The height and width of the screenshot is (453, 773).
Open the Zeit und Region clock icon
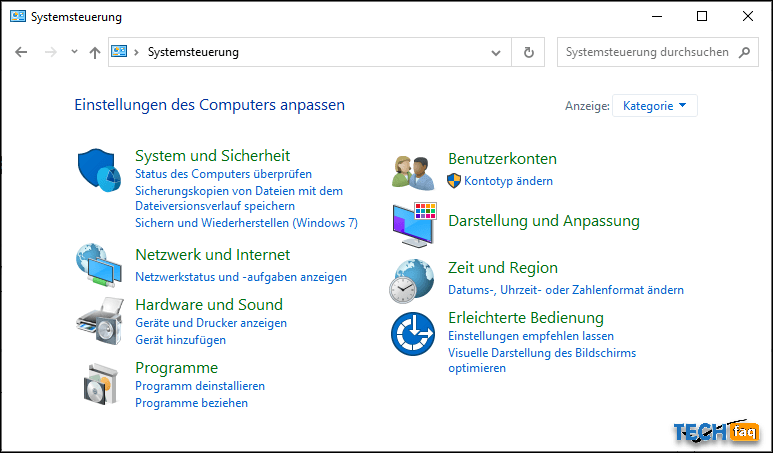click(412, 281)
